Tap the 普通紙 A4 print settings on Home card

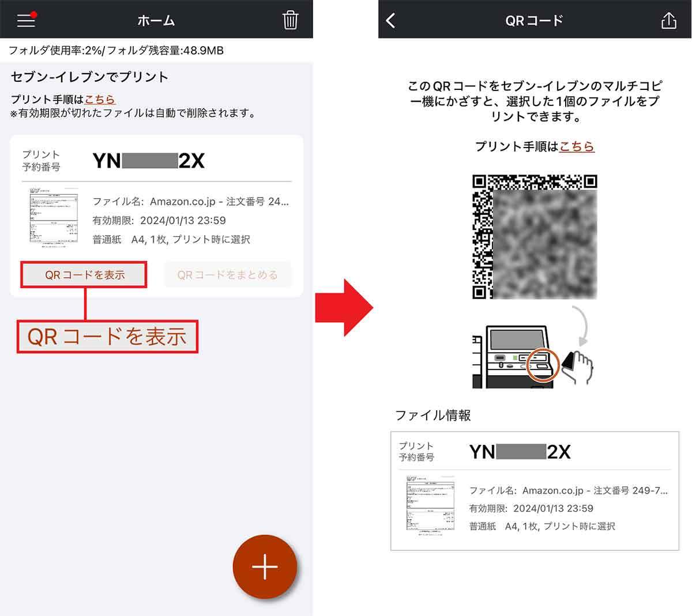coord(171,239)
